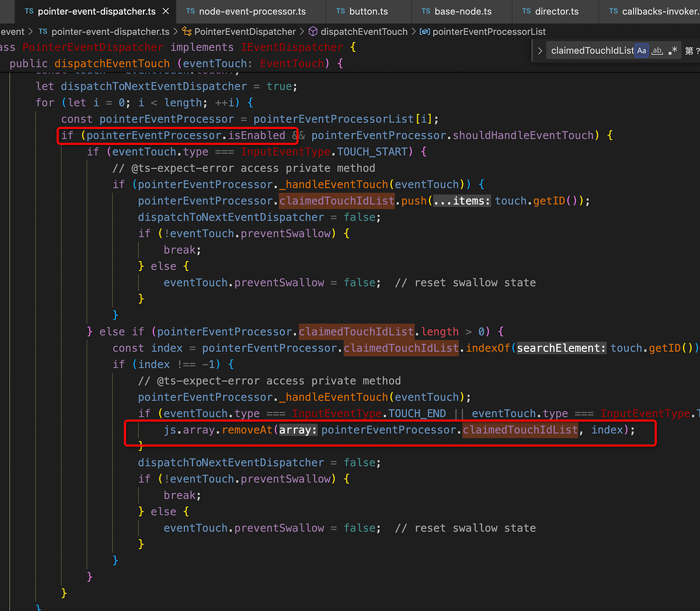
Task: Toggle Match Case in the Find widget
Action: pos(641,51)
